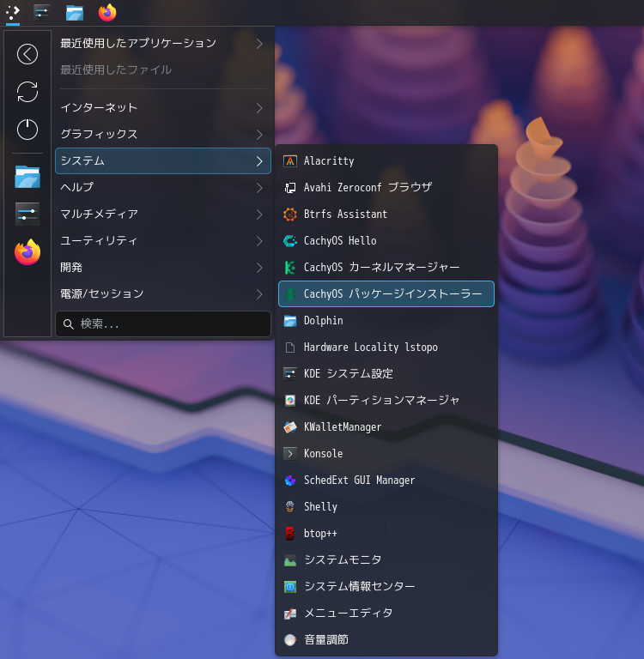The height and width of the screenshot is (659, 644).
Task: Click the application launcher icon in the panel
Action: coord(13,12)
